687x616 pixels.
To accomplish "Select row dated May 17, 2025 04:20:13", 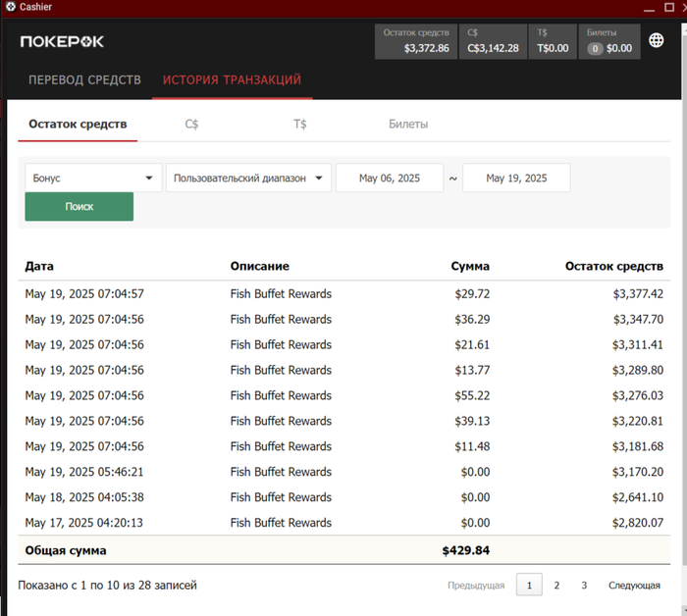I will (343, 522).
